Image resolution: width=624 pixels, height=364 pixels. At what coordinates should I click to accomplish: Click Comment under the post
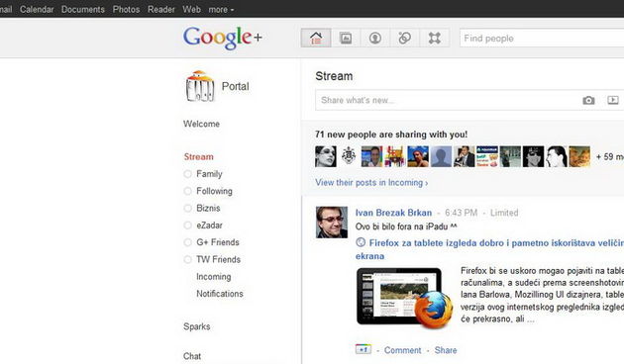tap(402, 350)
